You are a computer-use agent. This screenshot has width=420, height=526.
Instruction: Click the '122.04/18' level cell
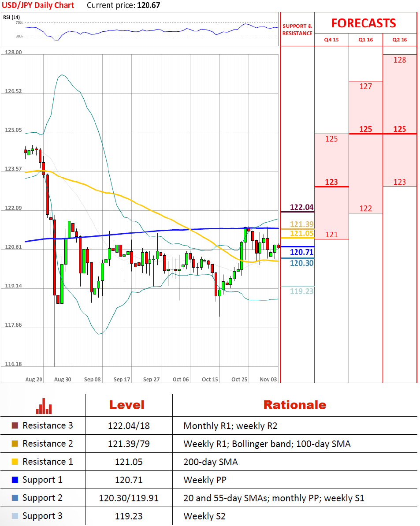click(129, 426)
